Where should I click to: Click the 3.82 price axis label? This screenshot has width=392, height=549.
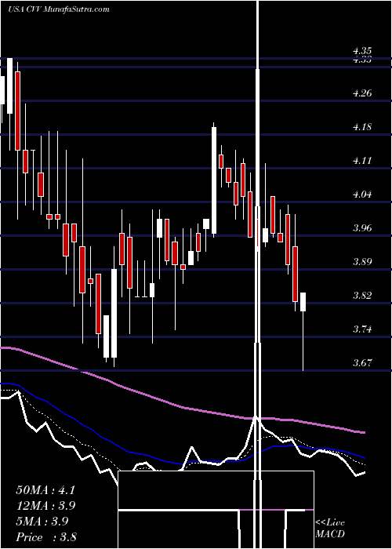[x=362, y=296]
